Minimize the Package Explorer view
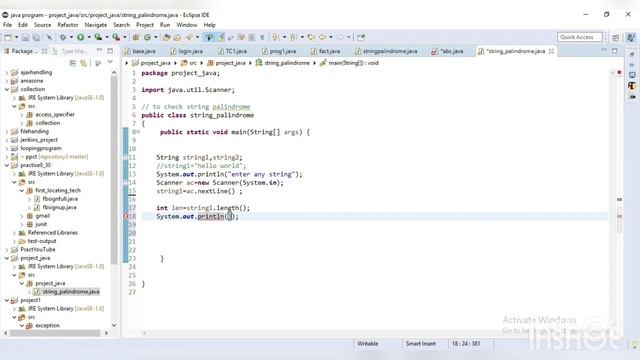This screenshot has height=360, width=640. click(99, 51)
